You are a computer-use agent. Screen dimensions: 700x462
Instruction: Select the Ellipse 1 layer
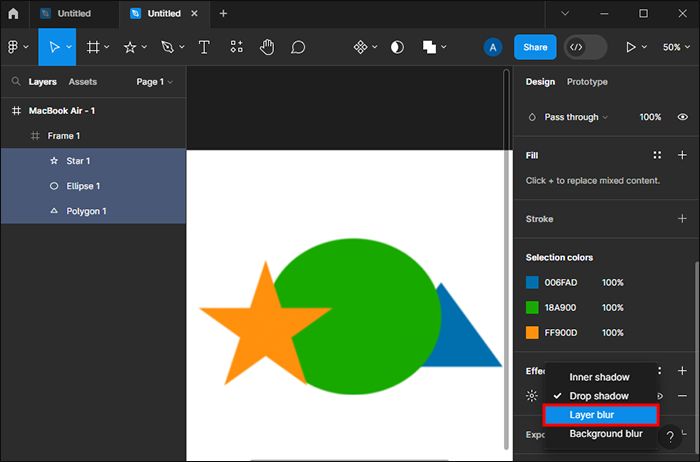[x=84, y=186]
